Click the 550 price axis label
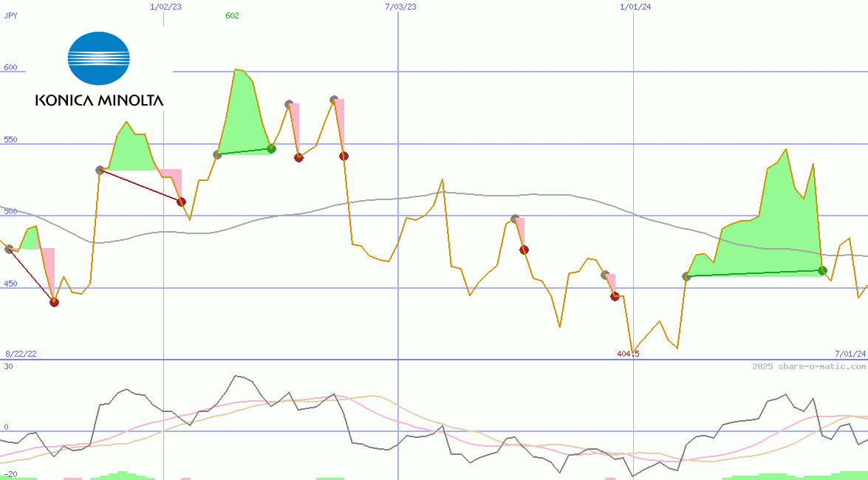The height and width of the screenshot is (480, 868). pyautogui.click(x=10, y=140)
